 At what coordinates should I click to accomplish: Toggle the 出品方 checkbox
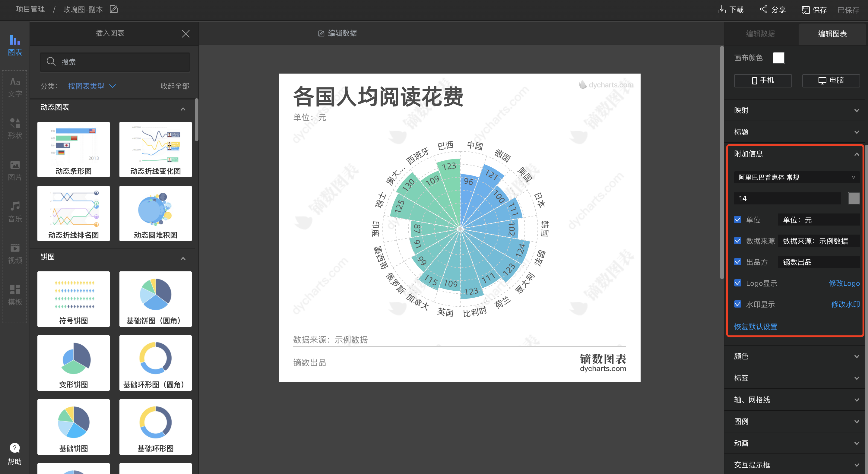[738, 262]
